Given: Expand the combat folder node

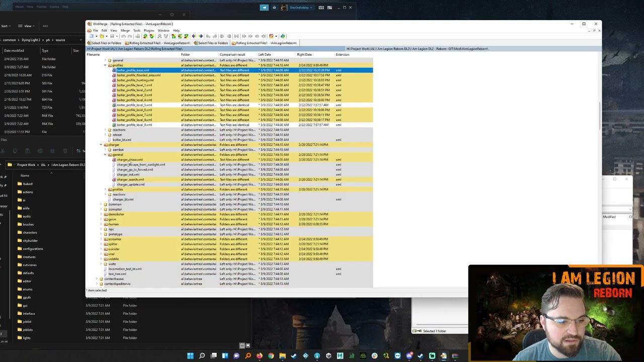Looking at the screenshot, I should click(105, 150).
